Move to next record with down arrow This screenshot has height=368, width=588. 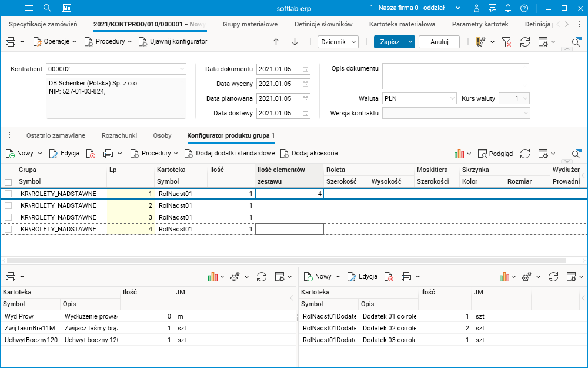pyautogui.click(x=295, y=42)
